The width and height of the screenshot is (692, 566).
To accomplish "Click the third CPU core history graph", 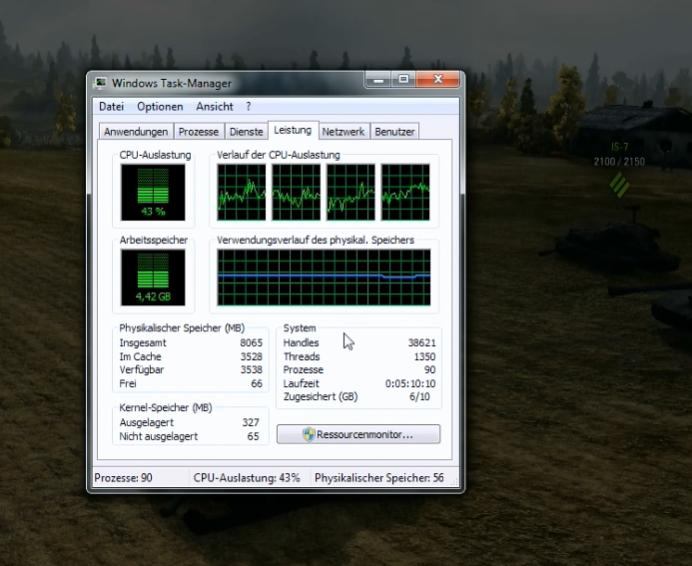I will (351, 192).
